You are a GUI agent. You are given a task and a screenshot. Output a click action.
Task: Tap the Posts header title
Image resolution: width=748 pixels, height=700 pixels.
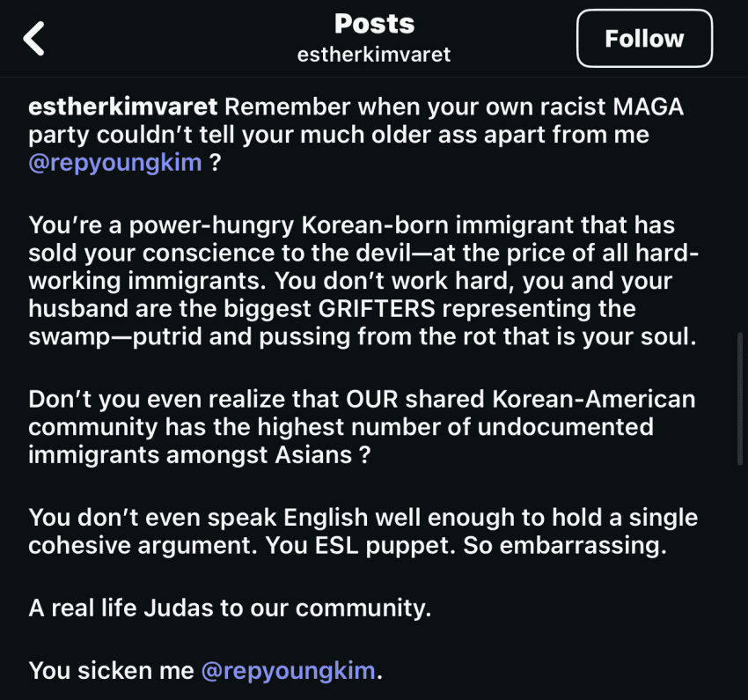pos(374,24)
